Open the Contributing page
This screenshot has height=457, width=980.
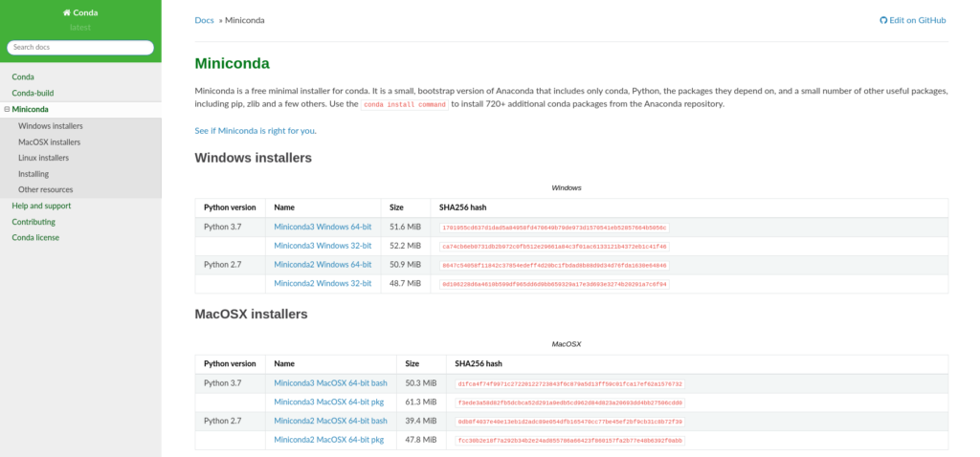point(33,222)
